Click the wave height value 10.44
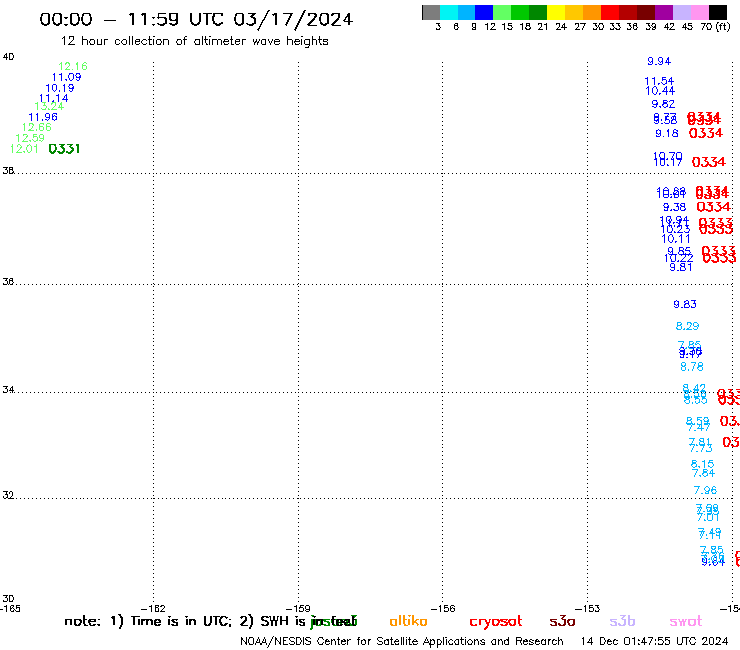 [660, 91]
